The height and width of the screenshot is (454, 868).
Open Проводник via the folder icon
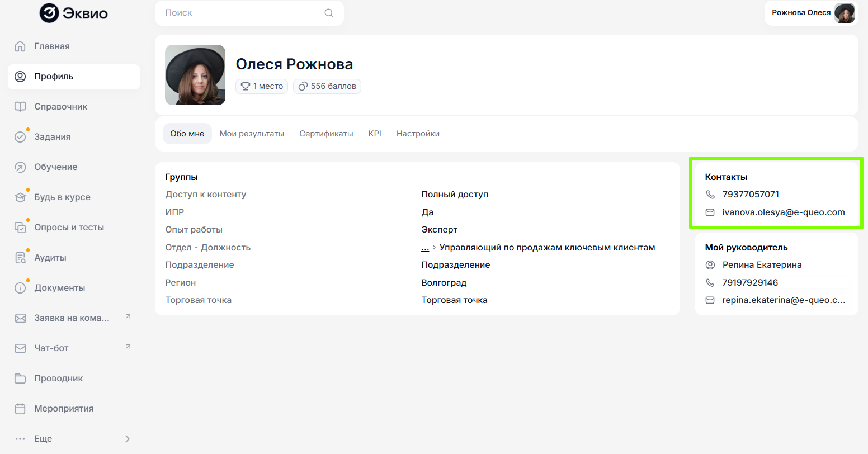20,379
